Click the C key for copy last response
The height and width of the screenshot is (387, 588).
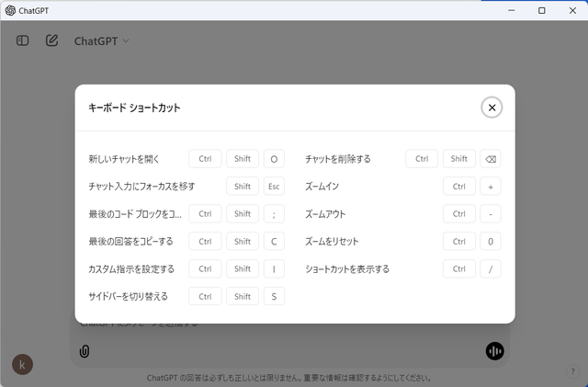(x=274, y=242)
